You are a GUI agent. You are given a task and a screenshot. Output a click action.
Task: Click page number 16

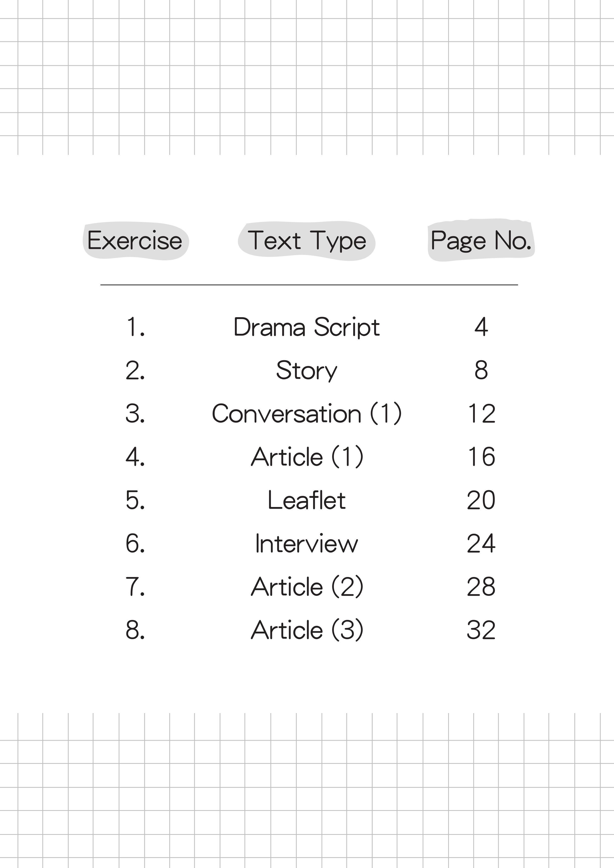point(481,457)
